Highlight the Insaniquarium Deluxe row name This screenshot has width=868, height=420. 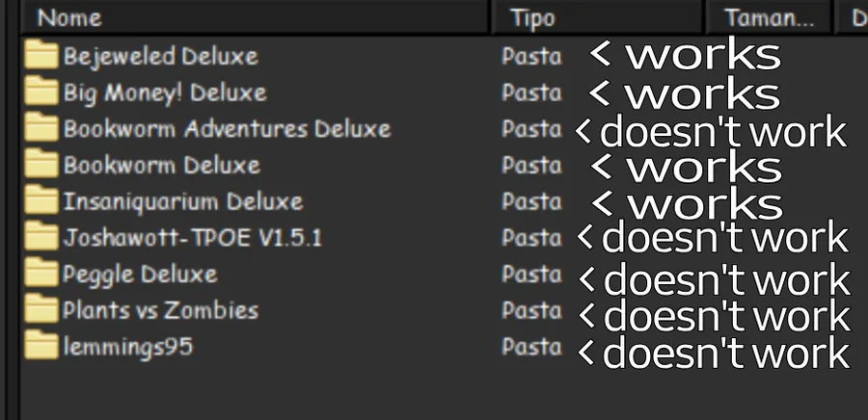(182, 201)
